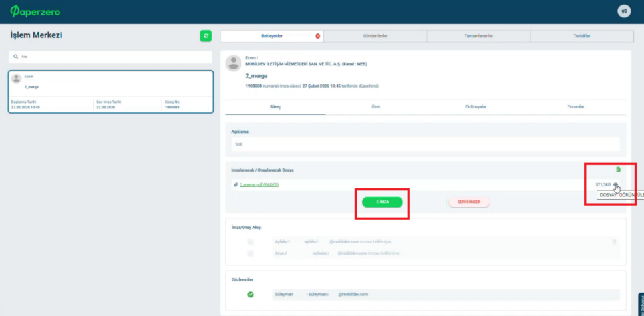Viewport: 644px width, 316px height.
Task: Open the 2_merge.pdf file link
Action: [x=259, y=184]
